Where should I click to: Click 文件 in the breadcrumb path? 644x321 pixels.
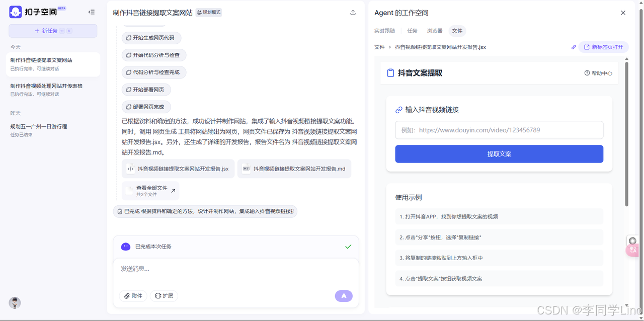pyautogui.click(x=379, y=47)
